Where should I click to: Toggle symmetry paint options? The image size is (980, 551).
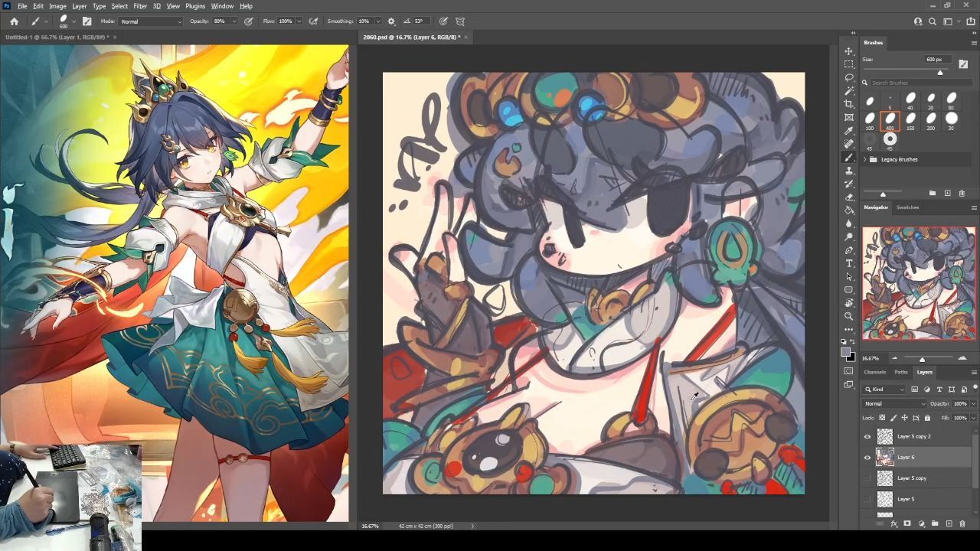click(x=460, y=21)
